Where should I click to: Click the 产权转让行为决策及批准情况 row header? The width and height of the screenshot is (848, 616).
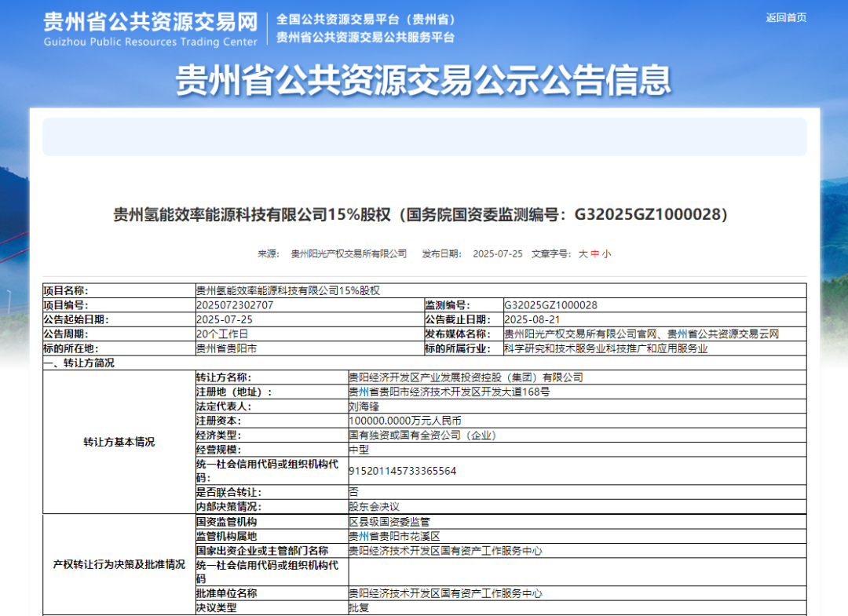(119, 565)
